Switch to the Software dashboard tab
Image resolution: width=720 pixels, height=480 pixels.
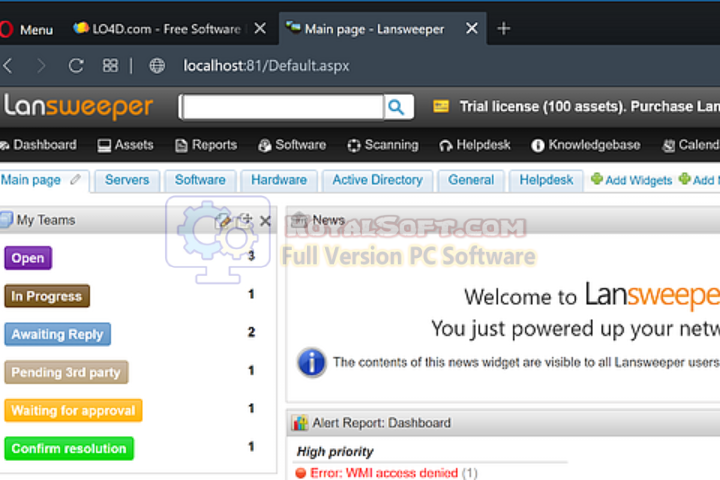click(x=200, y=180)
